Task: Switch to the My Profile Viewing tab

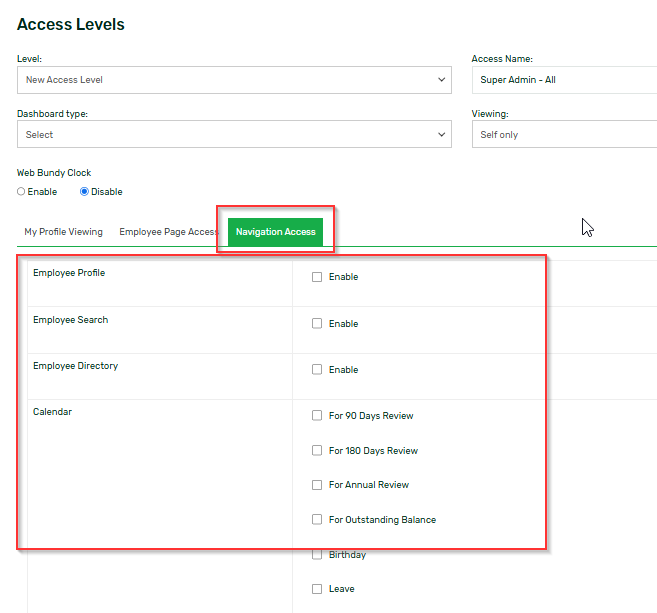Action: [63, 232]
